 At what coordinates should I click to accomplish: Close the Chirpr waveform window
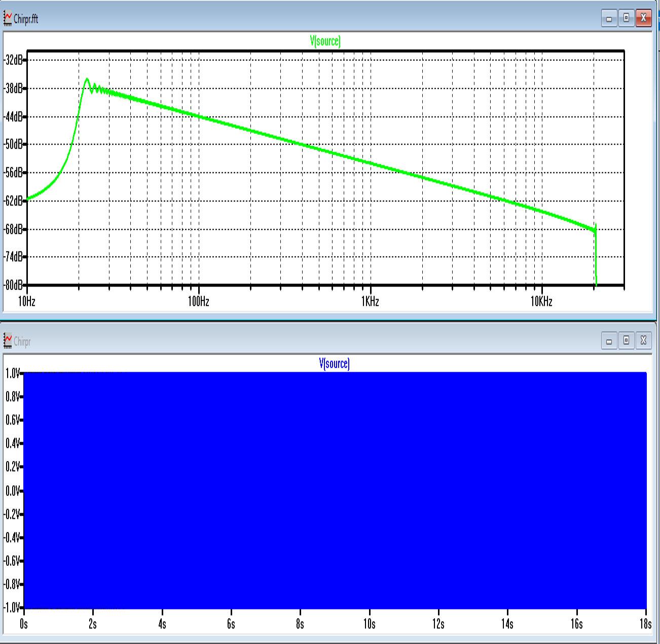pos(643,341)
